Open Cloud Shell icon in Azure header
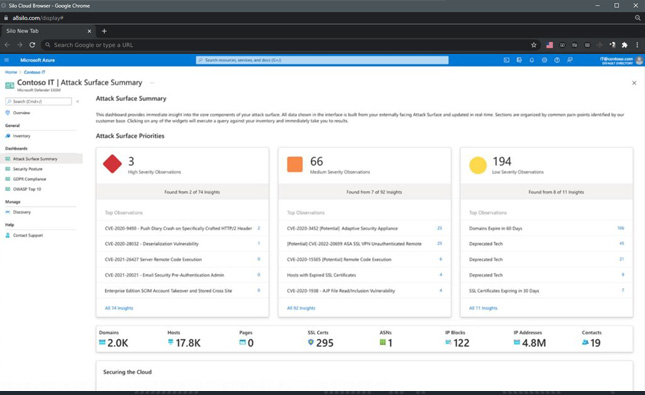The height and width of the screenshot is (395, 645). click(506, 60)
